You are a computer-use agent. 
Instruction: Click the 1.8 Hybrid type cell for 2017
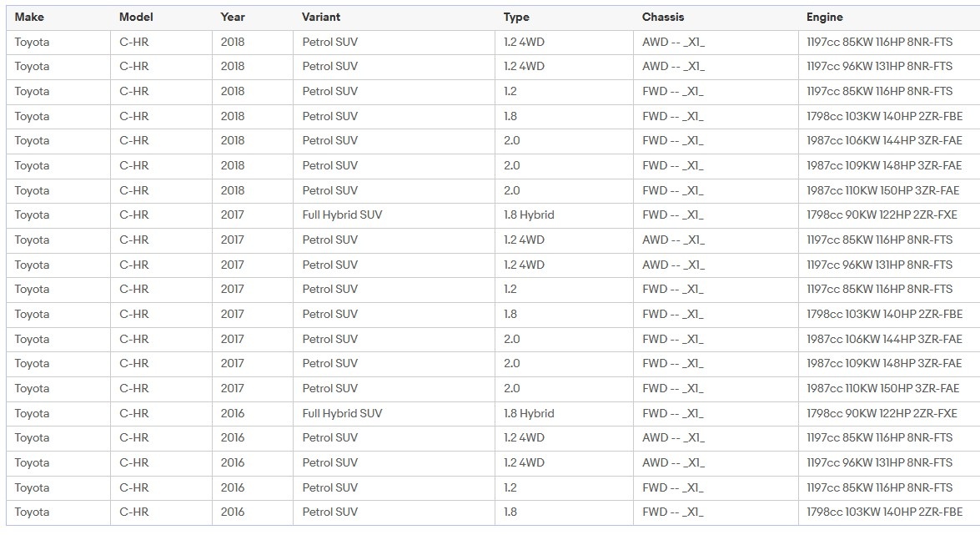click(x=529, y=215)
